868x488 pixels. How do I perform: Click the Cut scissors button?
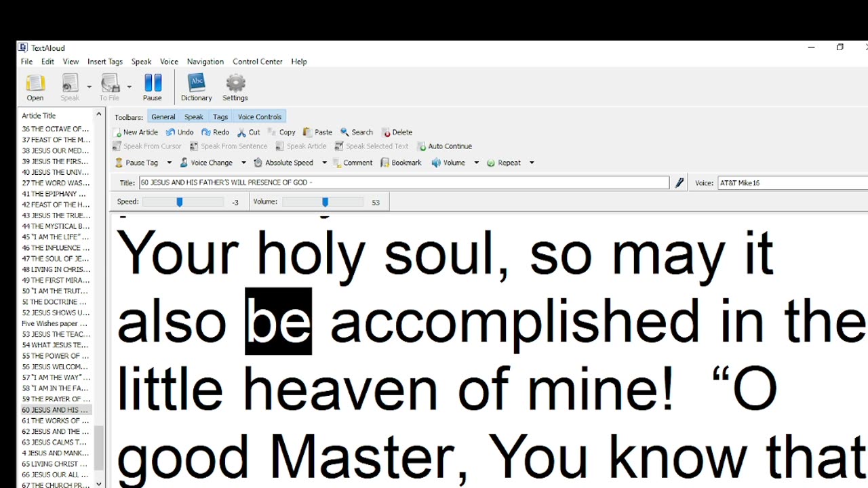[x=249, y=132]
